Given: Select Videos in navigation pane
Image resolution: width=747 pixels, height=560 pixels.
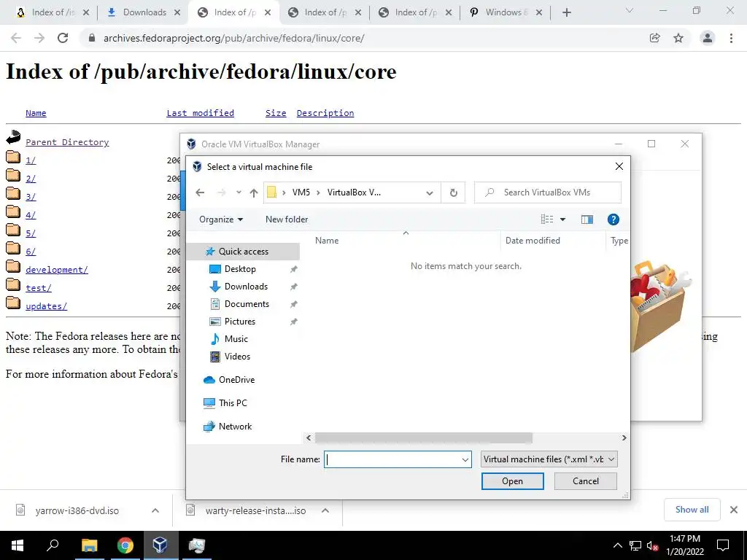Looking at the screenshot, I should click(237, 356).
